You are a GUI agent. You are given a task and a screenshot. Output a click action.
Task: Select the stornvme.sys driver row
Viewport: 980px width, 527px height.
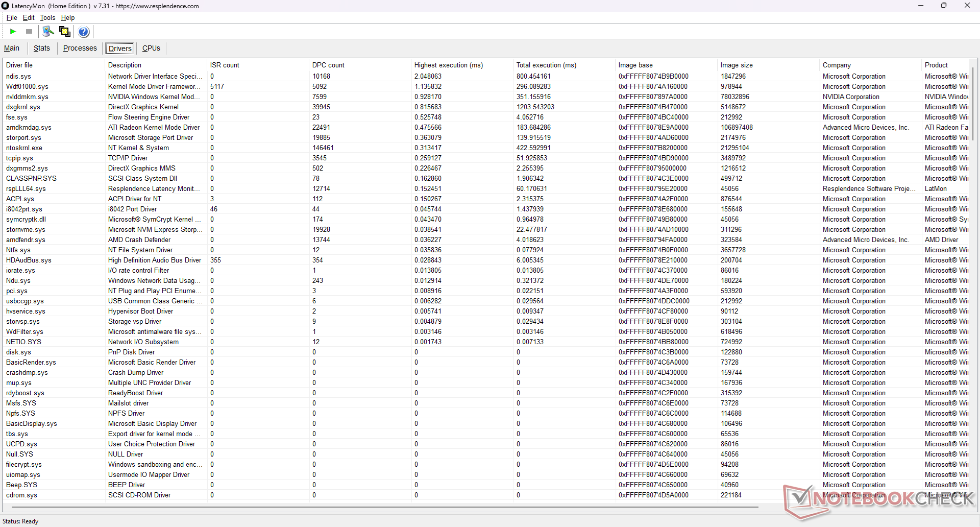486,229
